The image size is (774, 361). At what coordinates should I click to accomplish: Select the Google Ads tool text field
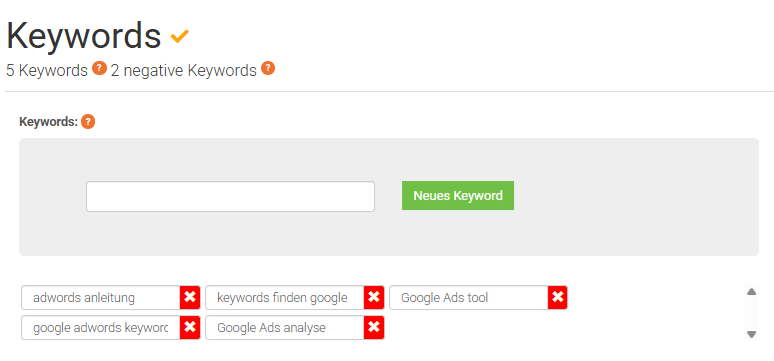(x=468, y=298)
